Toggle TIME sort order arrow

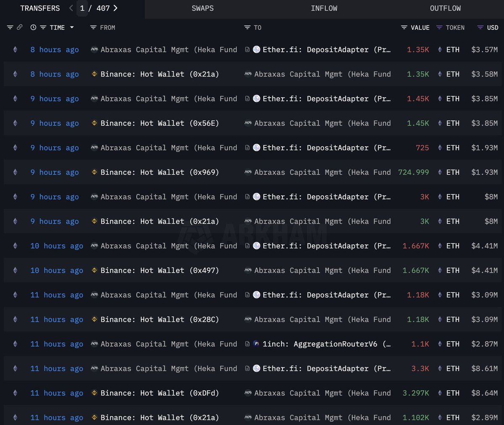click(72, 27)
